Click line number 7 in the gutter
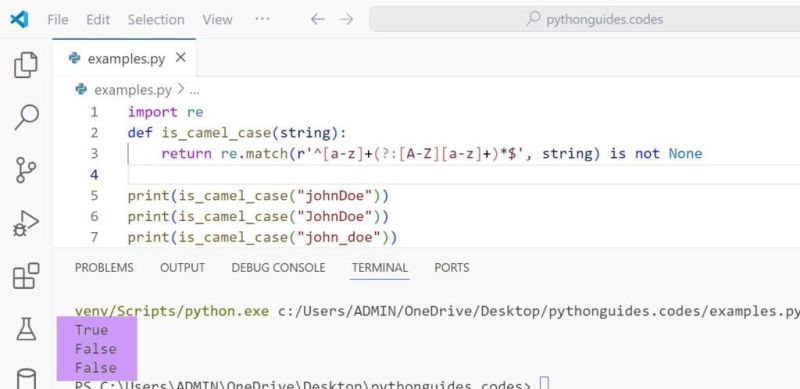800x389 pixels. (x=94, y=237)
